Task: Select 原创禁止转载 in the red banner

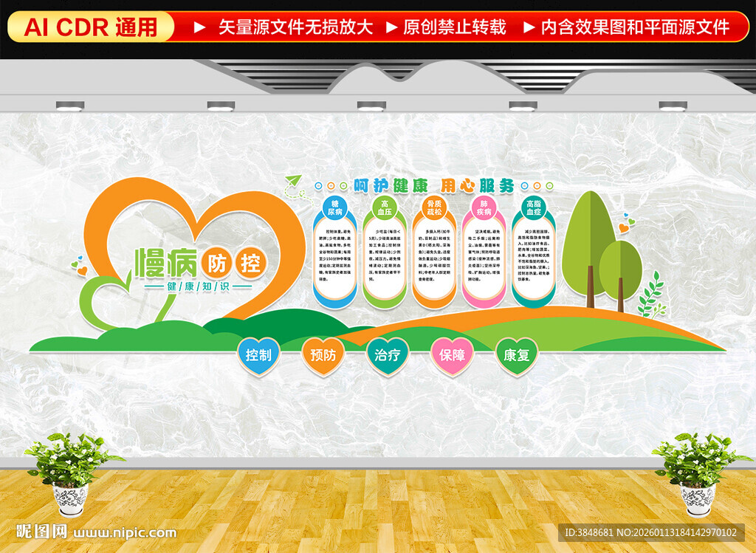Action: coord(455,27)
